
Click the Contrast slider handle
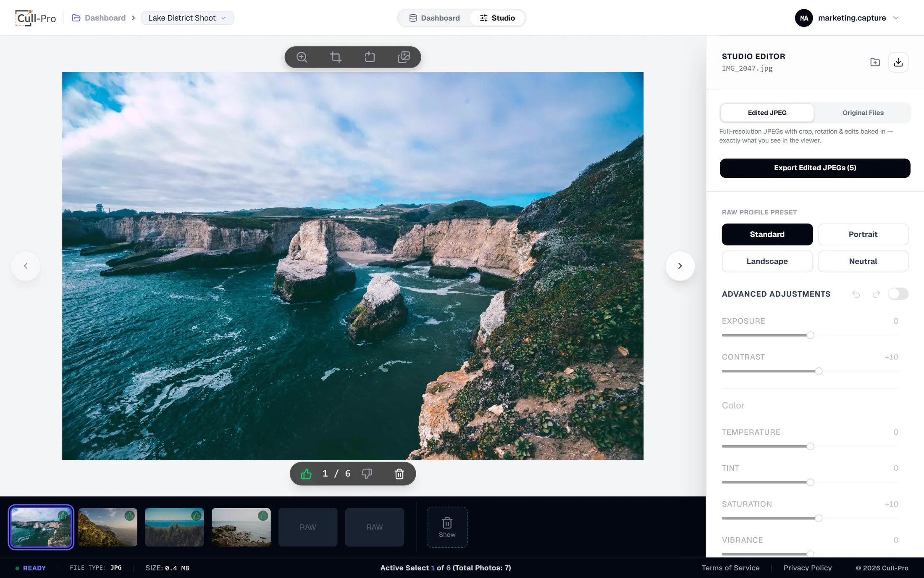819,371
